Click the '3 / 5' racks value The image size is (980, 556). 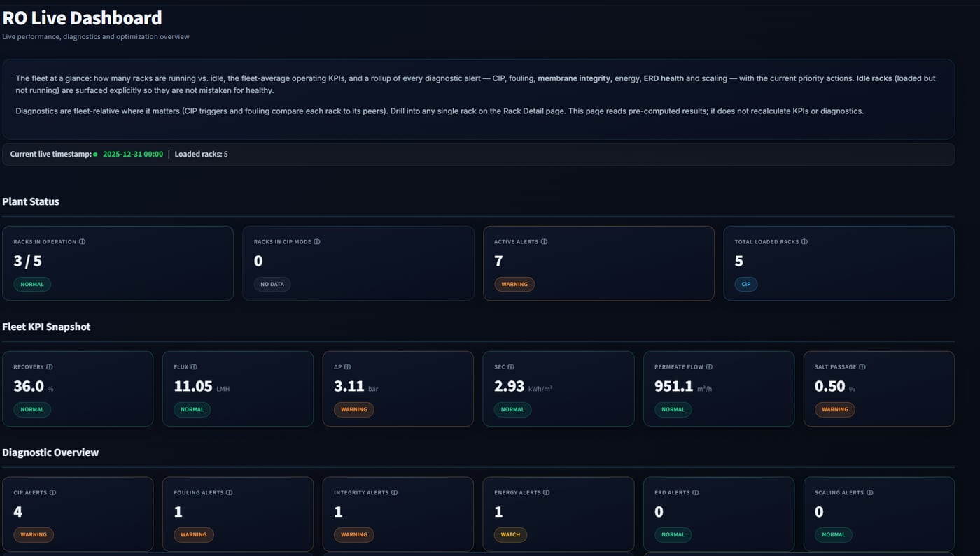point(27,262)
